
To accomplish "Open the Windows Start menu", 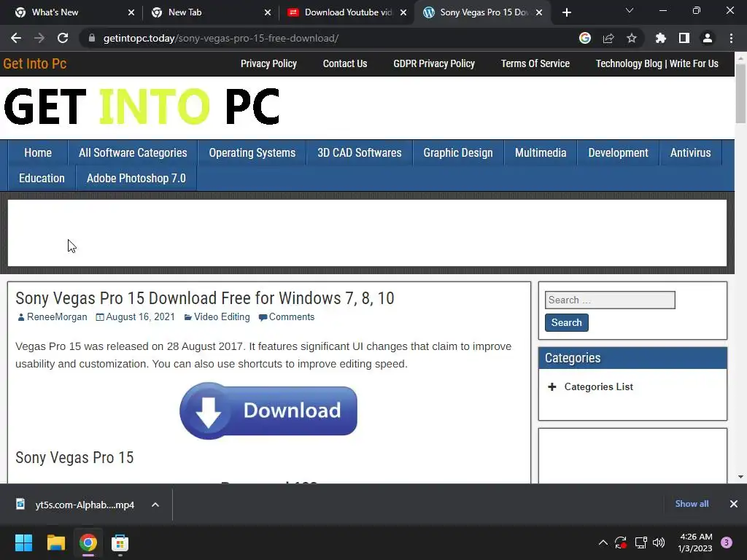I will [23, 542].
